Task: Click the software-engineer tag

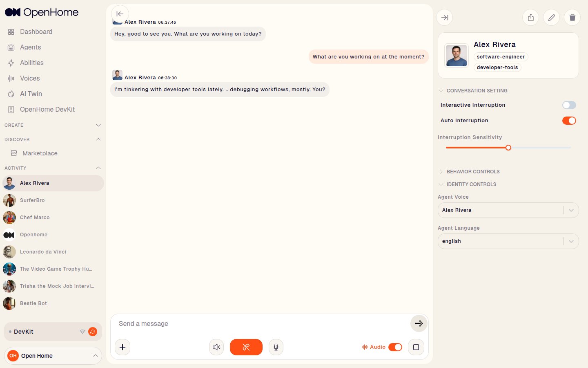Action: [501, 57]
